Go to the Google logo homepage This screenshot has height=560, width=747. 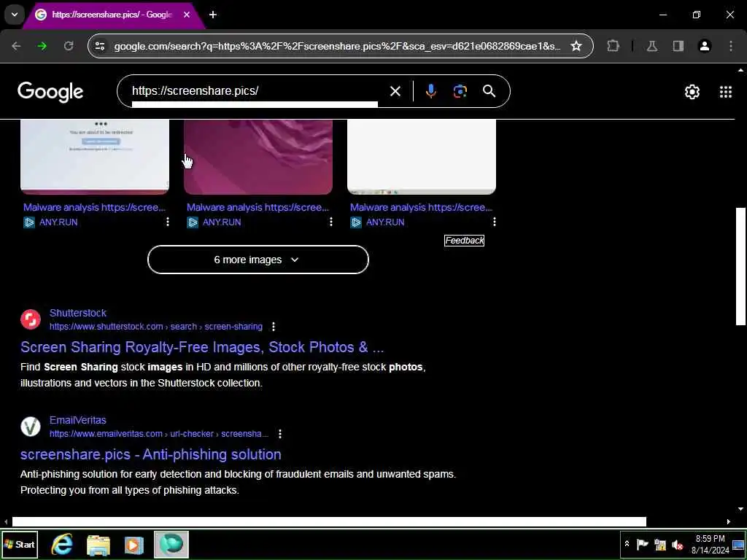(x=50, y=91)
